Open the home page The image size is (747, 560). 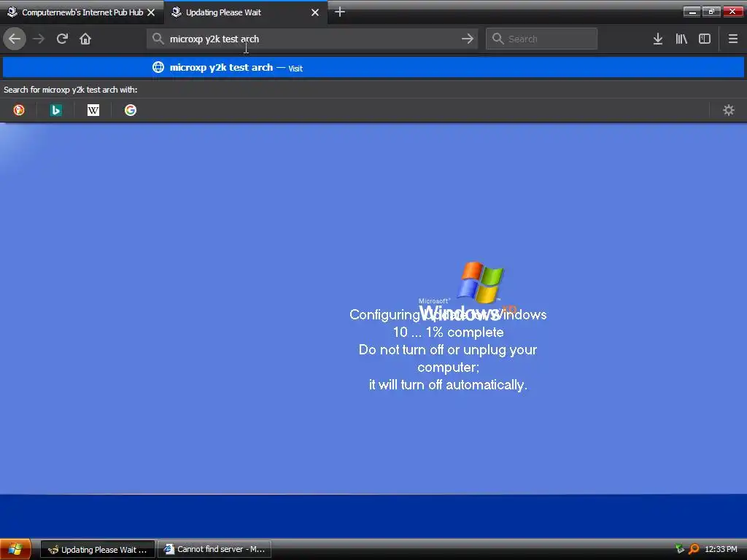point(85,39)
